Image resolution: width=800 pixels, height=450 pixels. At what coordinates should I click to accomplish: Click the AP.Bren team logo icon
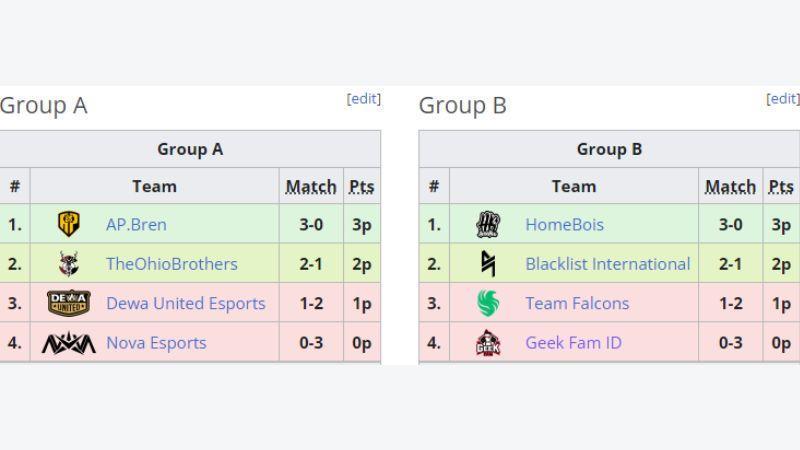(x=69, y=224)
